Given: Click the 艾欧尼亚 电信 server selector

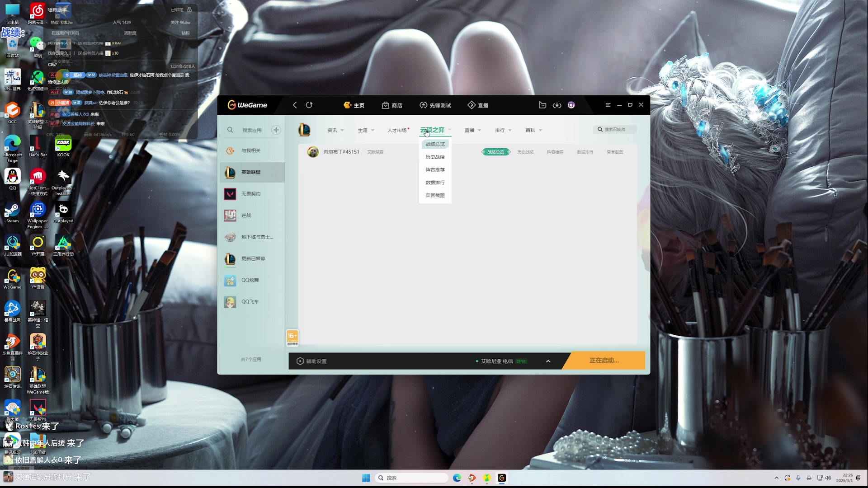Looking at the screenshot, I should point(501,361).
